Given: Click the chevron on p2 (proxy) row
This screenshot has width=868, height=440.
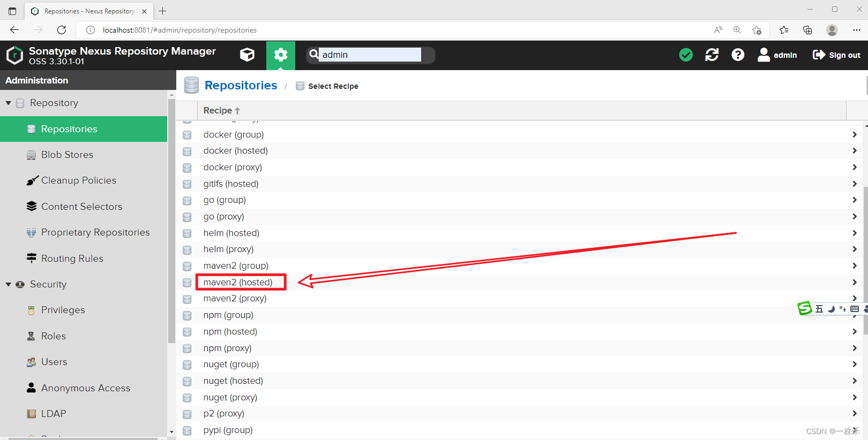Looking at the screenshot, I should coord(855,413).
